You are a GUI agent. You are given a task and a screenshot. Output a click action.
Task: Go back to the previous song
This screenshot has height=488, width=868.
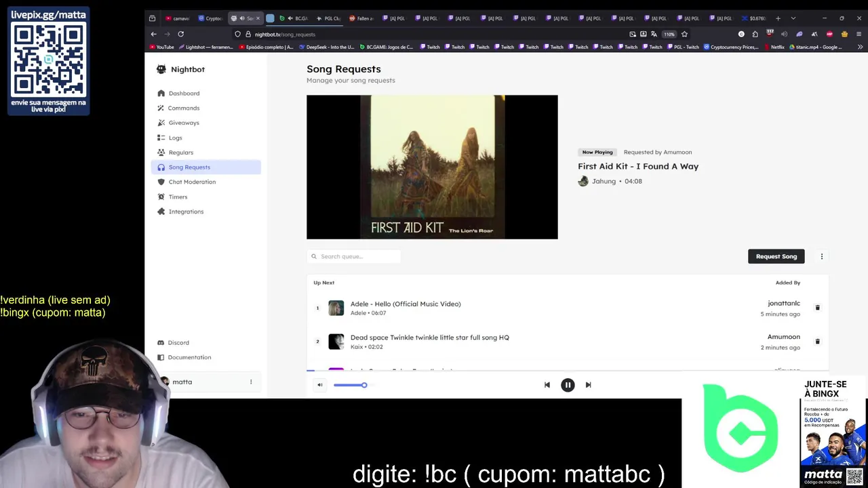click(547, 385)
